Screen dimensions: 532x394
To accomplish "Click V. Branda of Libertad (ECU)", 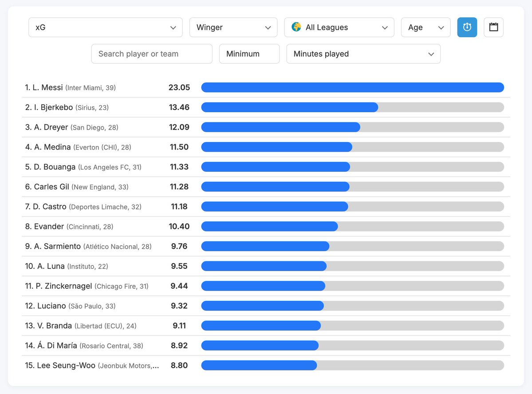I will pos(81,326).
